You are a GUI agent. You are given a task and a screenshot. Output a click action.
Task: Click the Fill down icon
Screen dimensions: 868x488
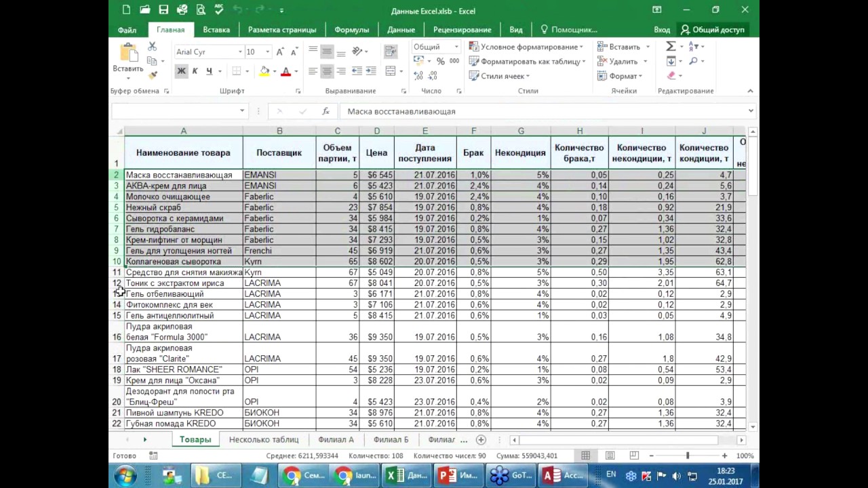pyautogui.click(x=671, y=61)
